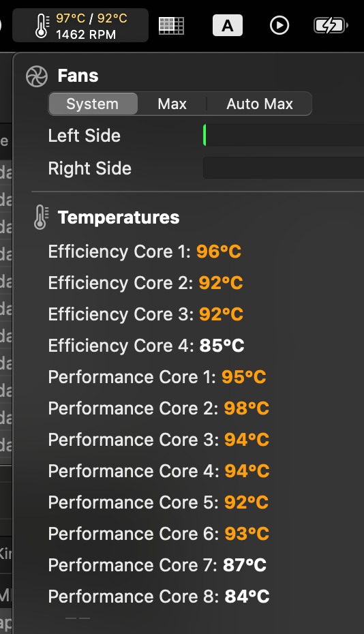
Task: Click the Right Side fan speed bar
Action: point(283,168)
